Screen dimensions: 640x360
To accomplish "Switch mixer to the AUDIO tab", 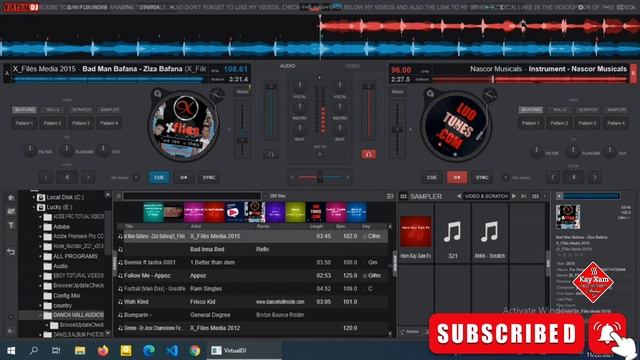I will click(287, 66).
